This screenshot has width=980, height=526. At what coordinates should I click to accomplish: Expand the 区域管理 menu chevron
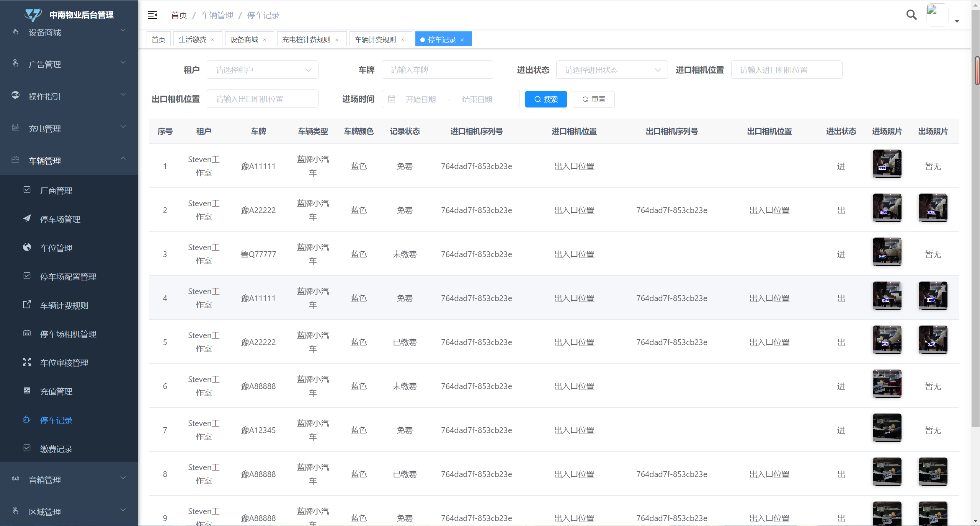pos(123,510)
